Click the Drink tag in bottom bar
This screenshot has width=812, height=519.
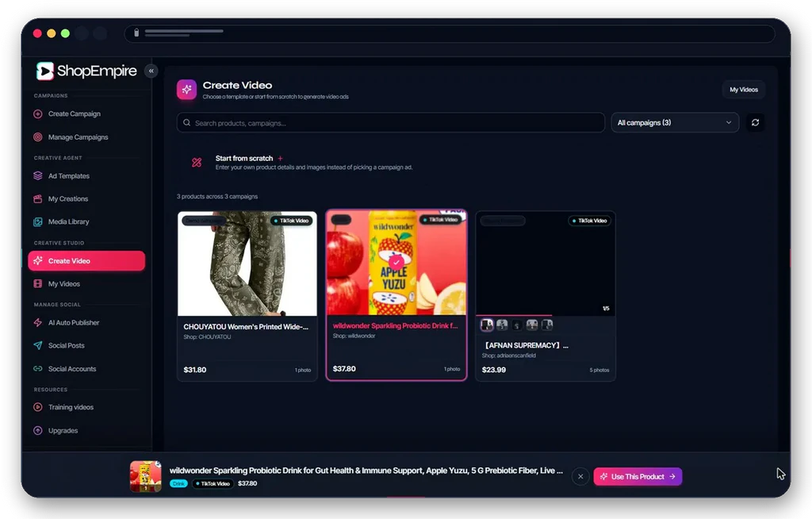pyautogui.click(x=178, y=484)
